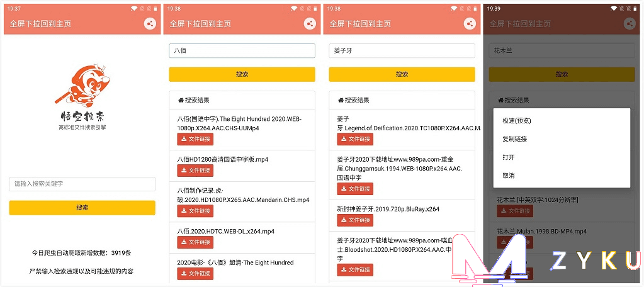Tap 文件链接 under 八佰HD1280高清国语中字版.mp4
Screen dimensions: 644x287
pyautogui.click(x=195, y=171)
